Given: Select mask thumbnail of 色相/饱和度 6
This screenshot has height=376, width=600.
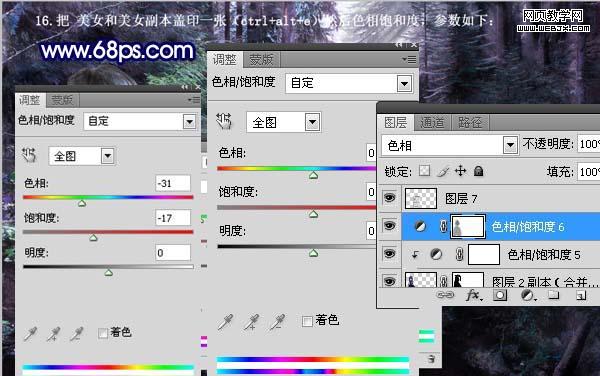Looking at the screenshot, I should tap(468, 226).
